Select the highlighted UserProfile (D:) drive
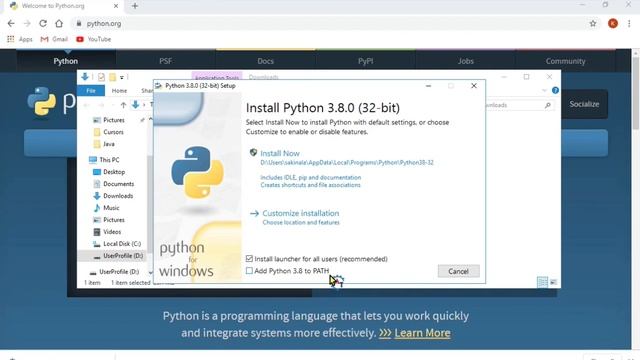This screenshot has height=360, width=640. (122, 256)
